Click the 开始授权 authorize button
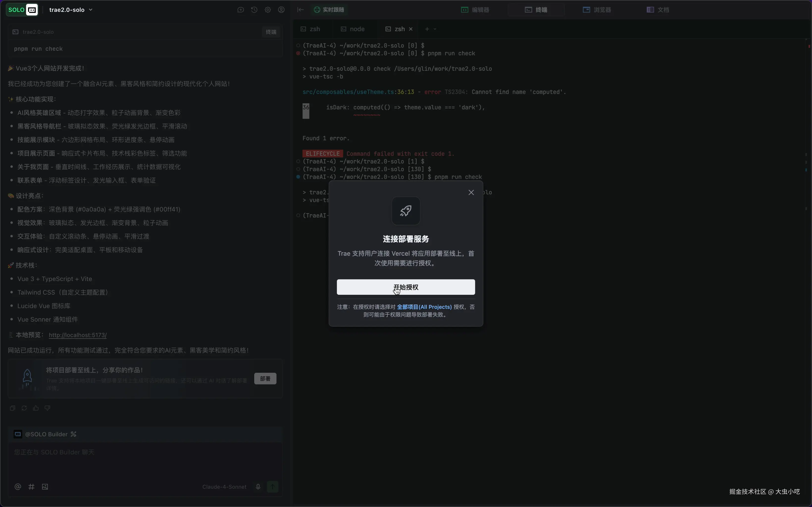The height and width of the screenshot is (507, 812). 406,287
